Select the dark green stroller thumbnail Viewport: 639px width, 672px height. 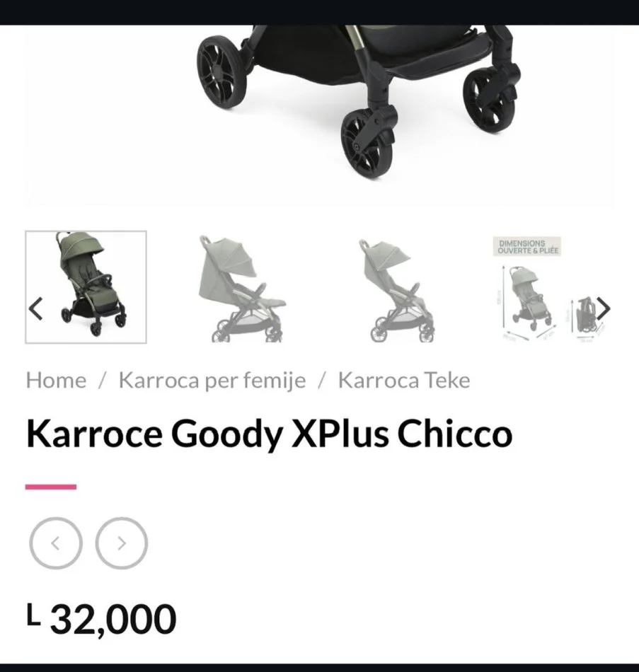86,287
